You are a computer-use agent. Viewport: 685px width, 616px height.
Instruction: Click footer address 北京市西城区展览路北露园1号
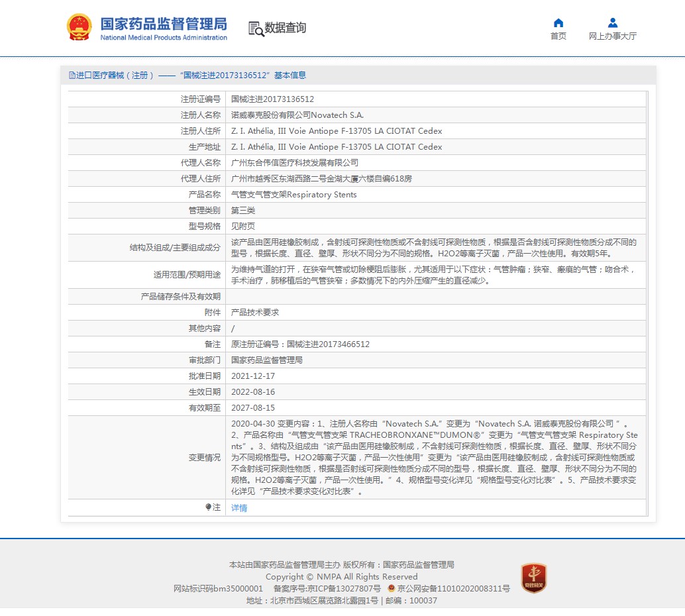(324, 600)
